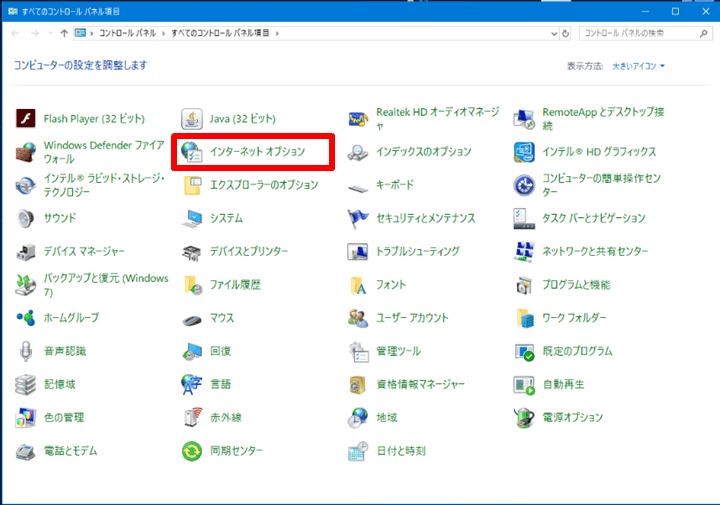Open the ホームグループ icon
The height and width of the screenshot is (505, 720).
[x=26, y=318]
